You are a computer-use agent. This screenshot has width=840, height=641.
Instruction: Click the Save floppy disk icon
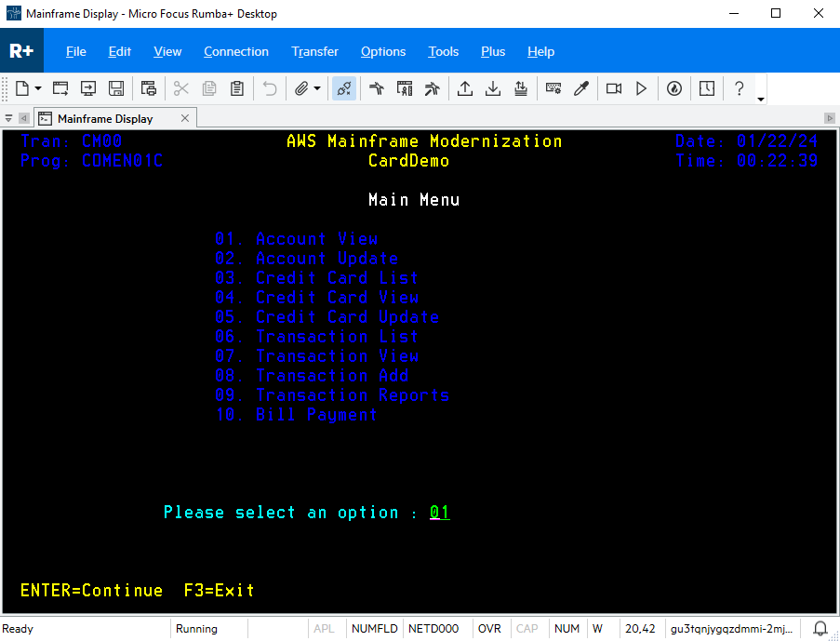116,88
